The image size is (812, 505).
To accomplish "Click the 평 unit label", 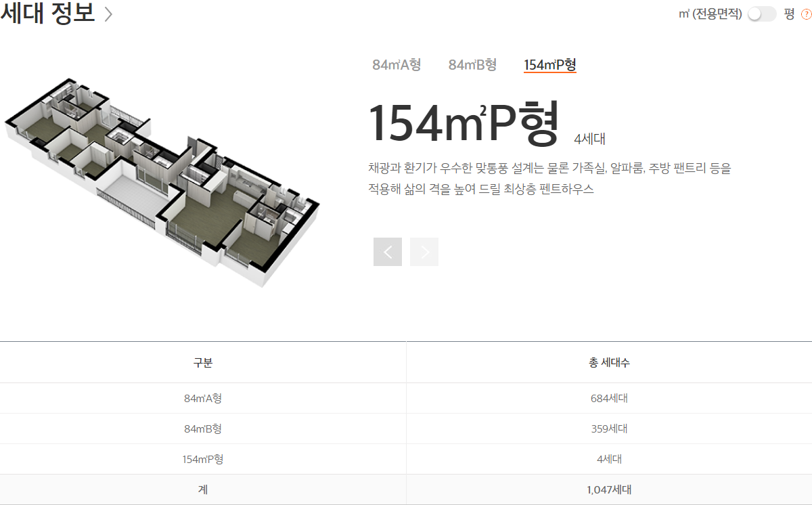I will point(789,14).
